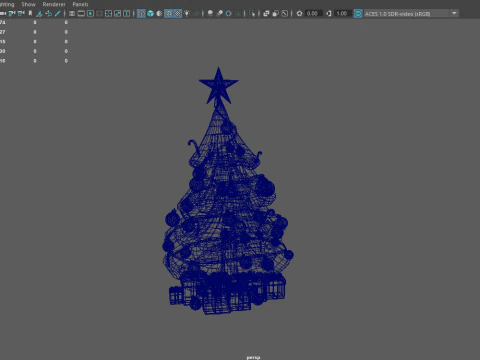This screenshot has width=480, height=360.
Task: Toggle the safe action frame
Action: (118, 13)
